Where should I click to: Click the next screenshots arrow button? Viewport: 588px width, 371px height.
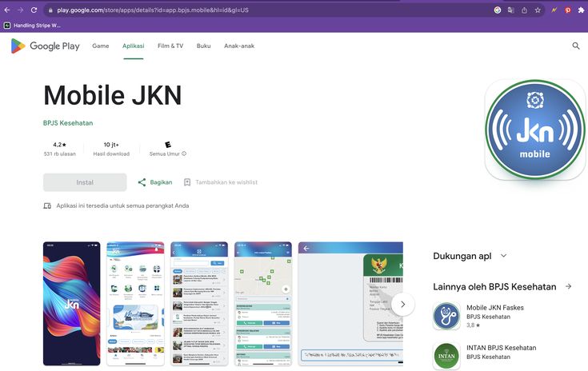click(x=402, y=305)
